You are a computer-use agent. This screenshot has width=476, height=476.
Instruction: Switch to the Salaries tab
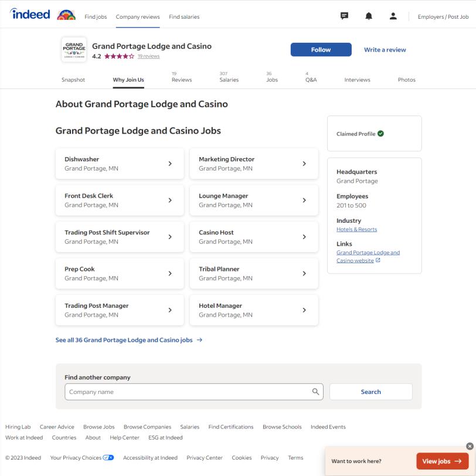coord(229,80)
